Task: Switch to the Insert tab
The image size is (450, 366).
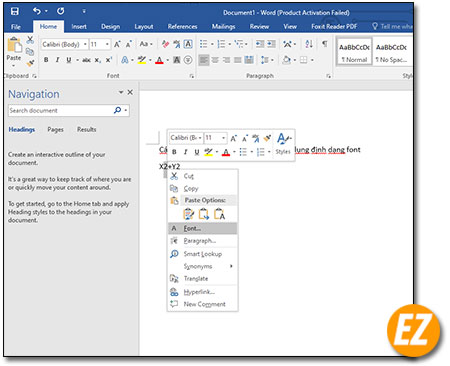Action: [79, 27]
